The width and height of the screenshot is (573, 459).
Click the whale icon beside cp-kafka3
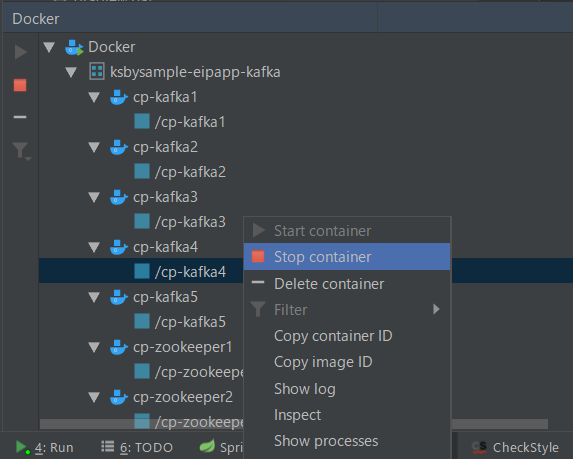click(x=119, y=197)
